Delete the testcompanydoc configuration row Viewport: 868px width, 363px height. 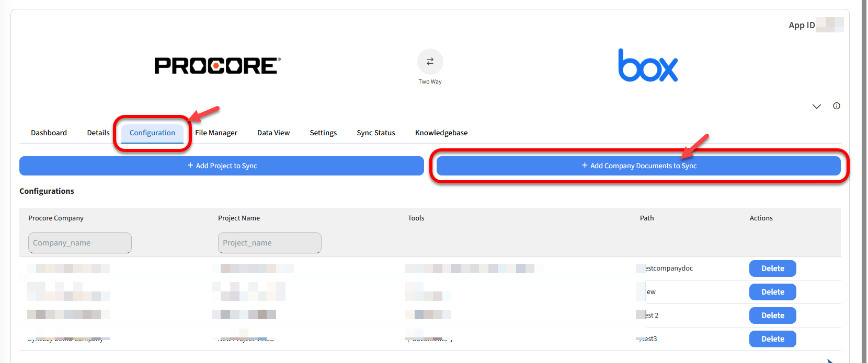point(772,268)
